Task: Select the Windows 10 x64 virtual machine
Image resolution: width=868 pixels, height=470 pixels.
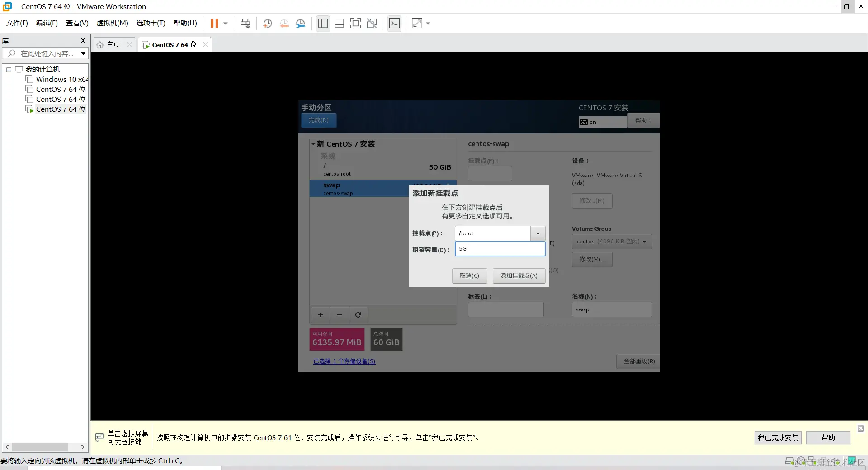Action: [61, 79]
